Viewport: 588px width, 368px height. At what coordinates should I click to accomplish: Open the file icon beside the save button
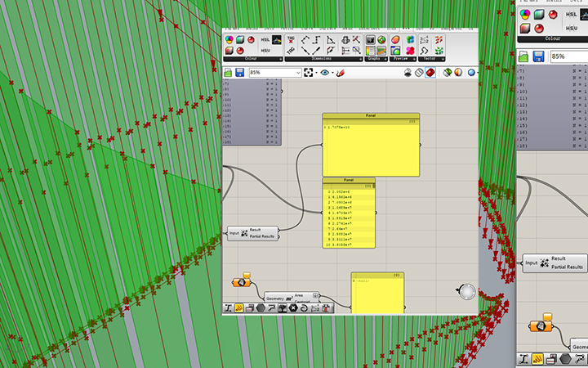(x=229, y=73)
